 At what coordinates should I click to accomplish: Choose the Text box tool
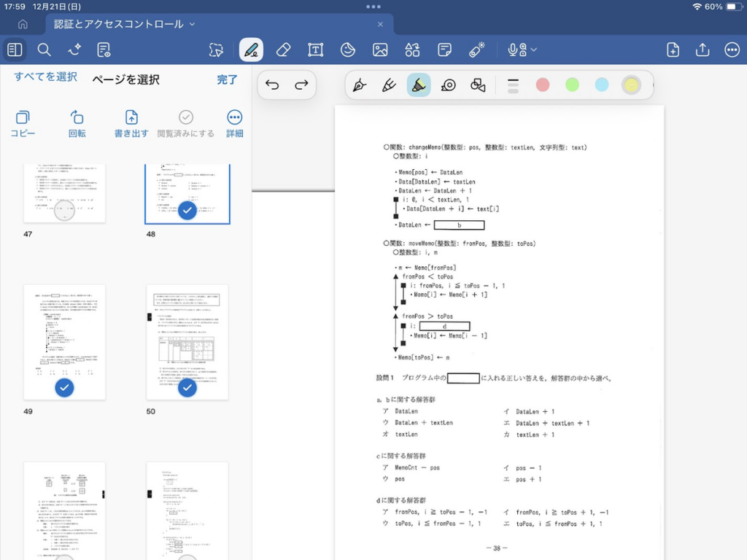[x=315, y=50]
